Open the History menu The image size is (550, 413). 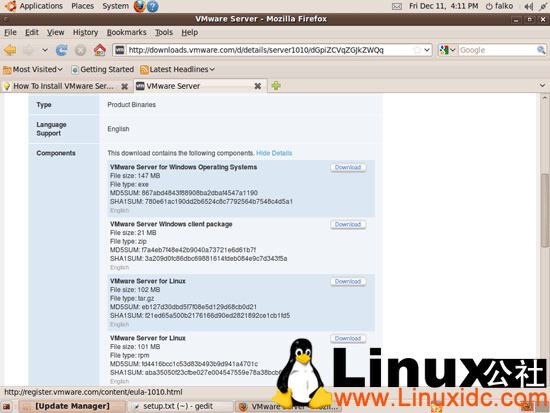[85, 32]
